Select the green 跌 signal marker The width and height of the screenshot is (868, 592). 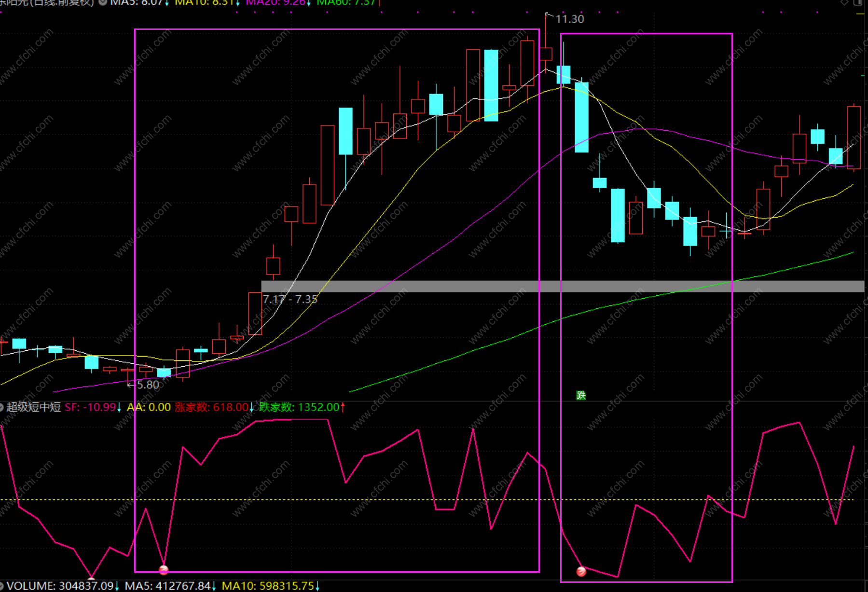(x=581, y=396)
